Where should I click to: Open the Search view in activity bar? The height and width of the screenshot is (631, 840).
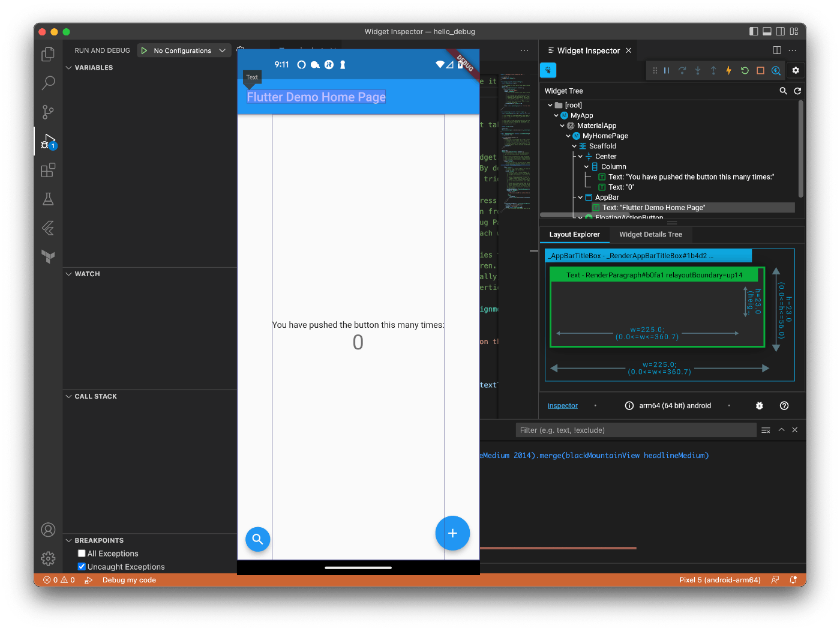[x=48, y=83]
